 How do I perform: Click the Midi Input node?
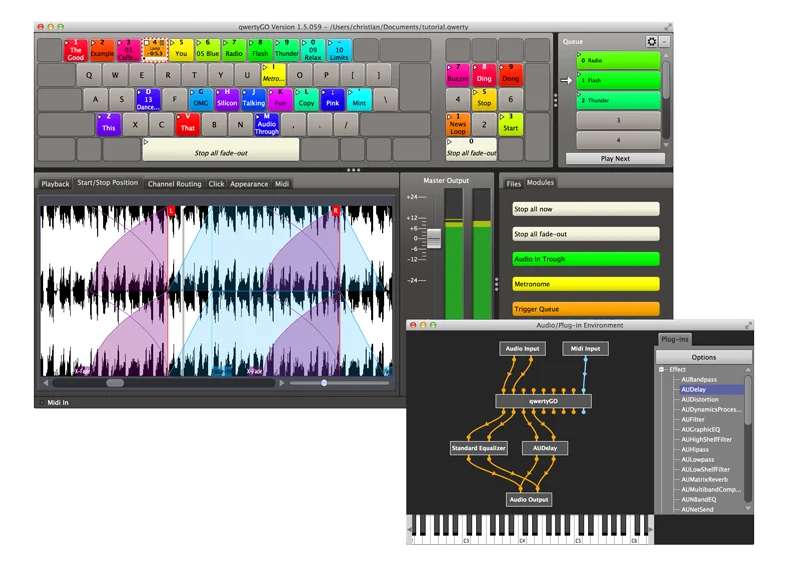point(585,348)
